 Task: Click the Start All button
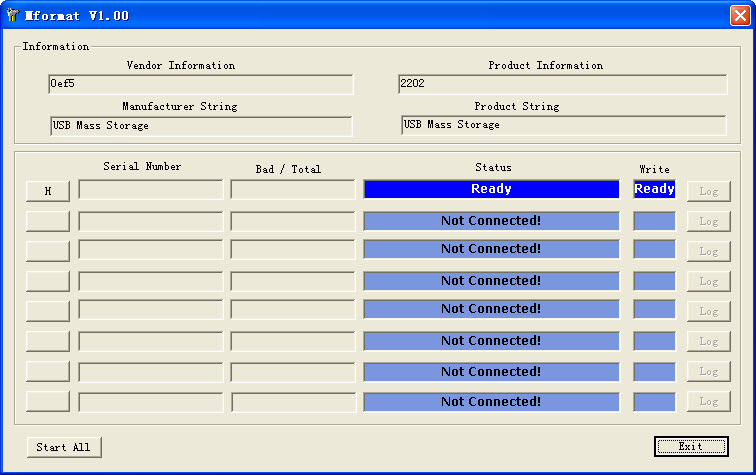(x=64, y=447)
